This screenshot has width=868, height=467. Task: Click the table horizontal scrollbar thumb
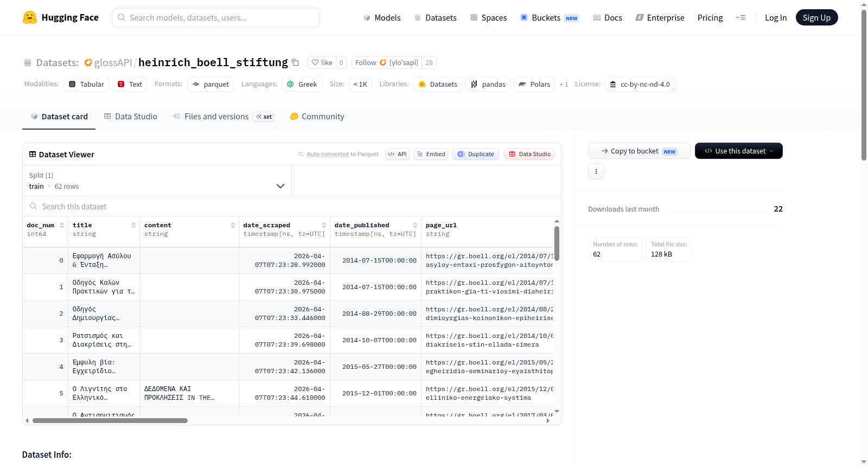coord(110,420)
